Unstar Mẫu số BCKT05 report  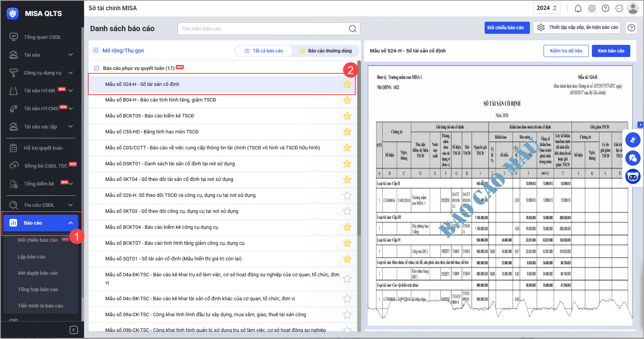[347, 116]
